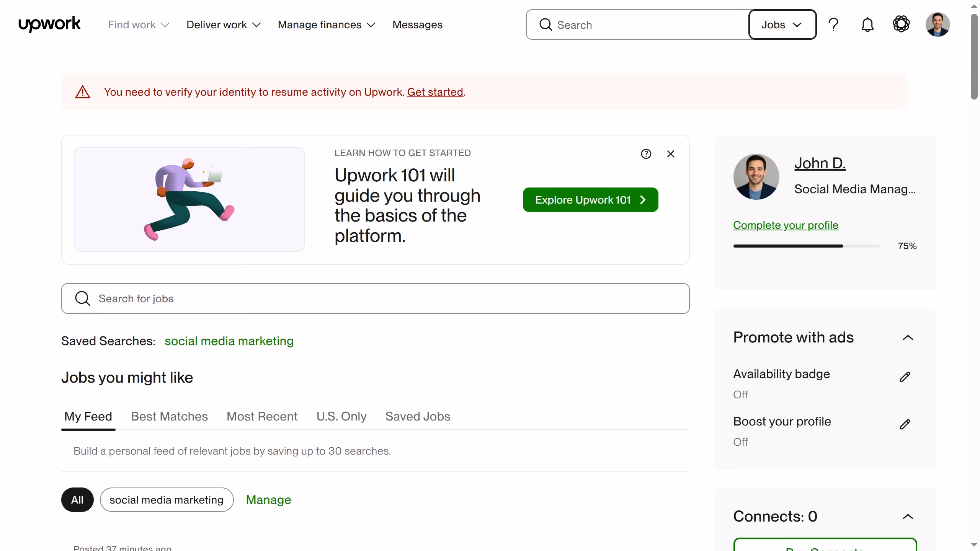Click the search magnifier in the top bar
The height and width of the screenshot is (551, 980).
(546, 24)
